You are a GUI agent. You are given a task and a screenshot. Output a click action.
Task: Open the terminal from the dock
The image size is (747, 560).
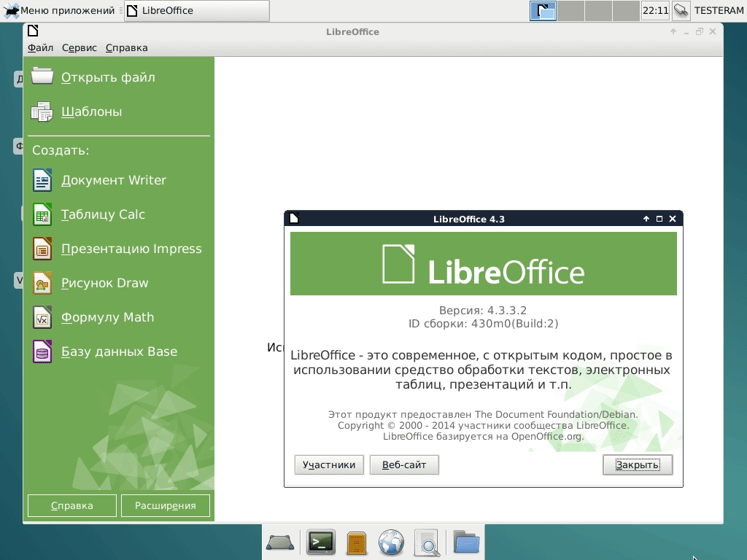tap(321, 542)
